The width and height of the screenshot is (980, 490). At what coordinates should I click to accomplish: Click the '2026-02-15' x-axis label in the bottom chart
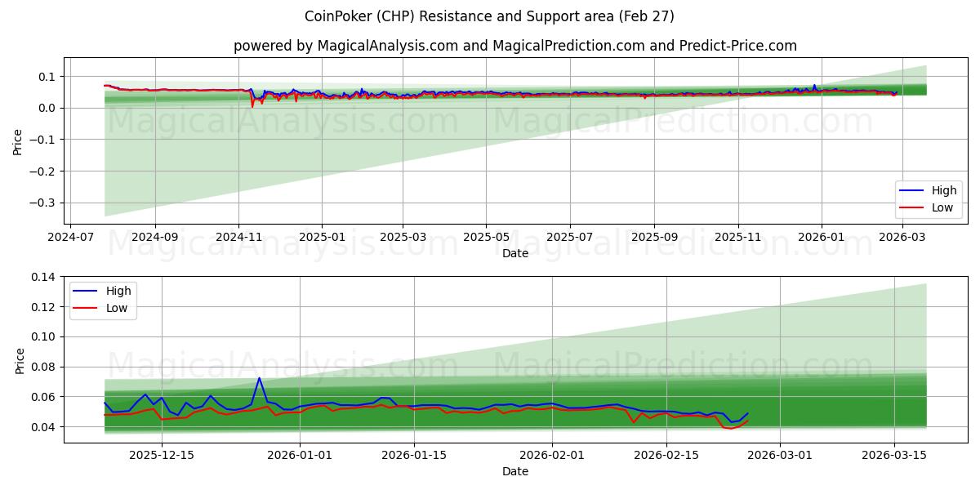[666, 454]
